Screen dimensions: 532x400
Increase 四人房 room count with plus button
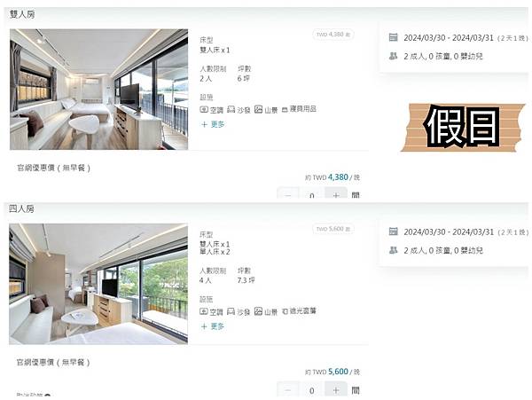pyautogui.click(x=336, y=389)
